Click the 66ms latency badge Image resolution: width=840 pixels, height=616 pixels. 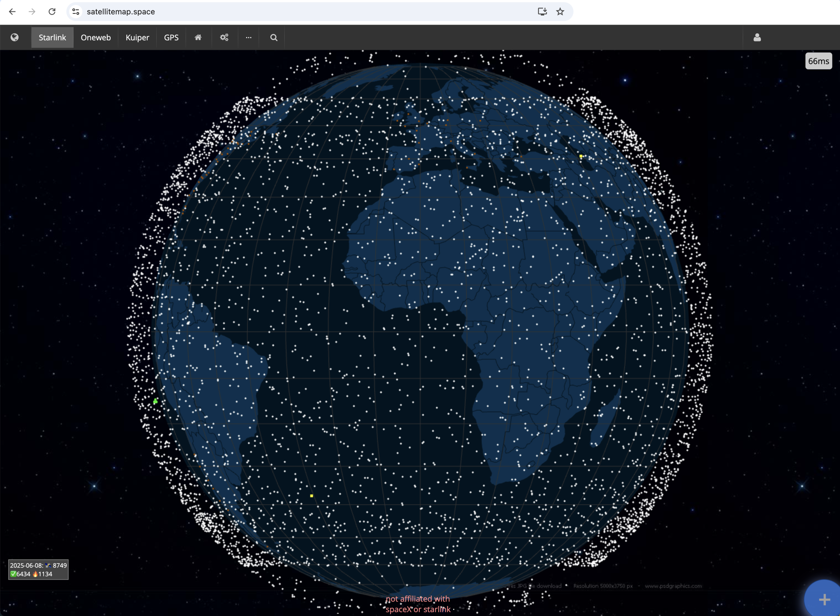pos(818,61)
